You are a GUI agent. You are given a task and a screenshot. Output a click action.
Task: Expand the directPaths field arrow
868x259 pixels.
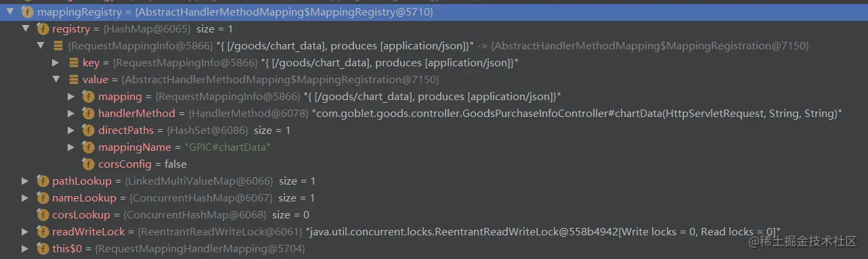[71, 130]
